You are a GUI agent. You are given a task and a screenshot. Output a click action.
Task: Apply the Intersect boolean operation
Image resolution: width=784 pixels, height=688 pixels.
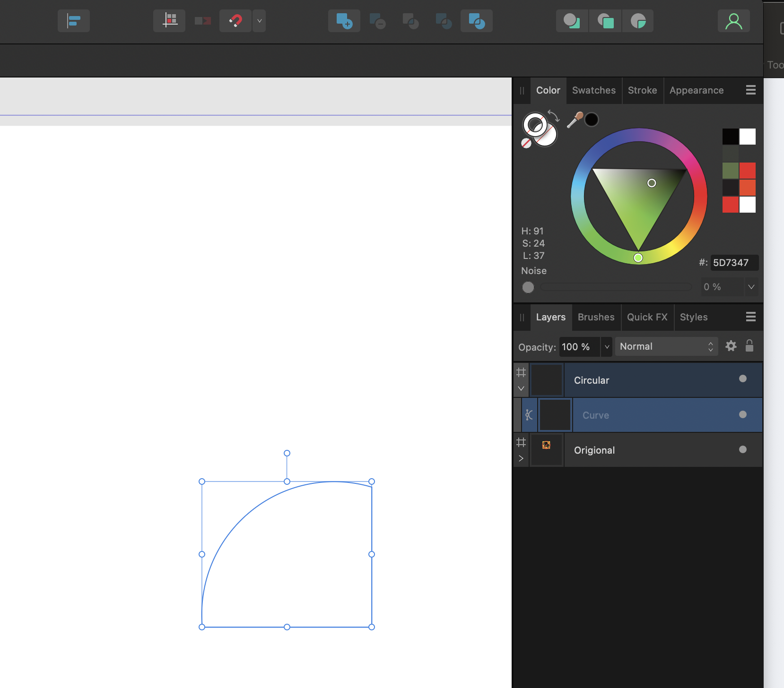pos(410,21)
